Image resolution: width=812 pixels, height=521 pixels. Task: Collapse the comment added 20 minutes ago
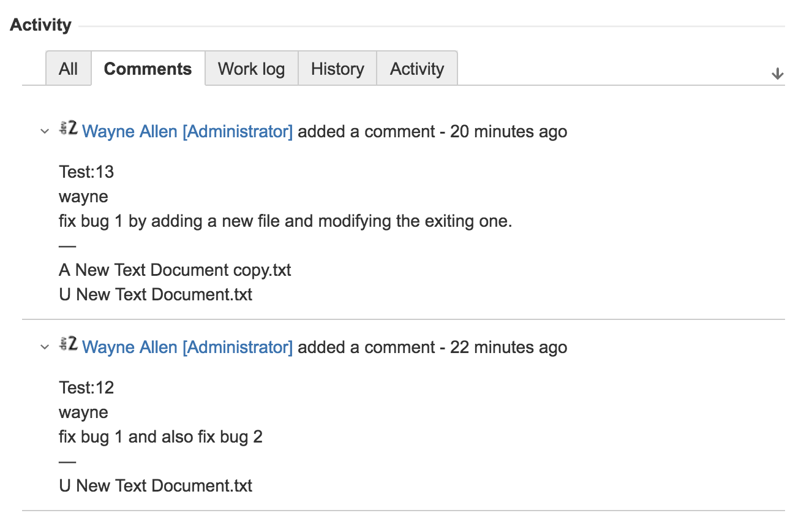point(44,131)
